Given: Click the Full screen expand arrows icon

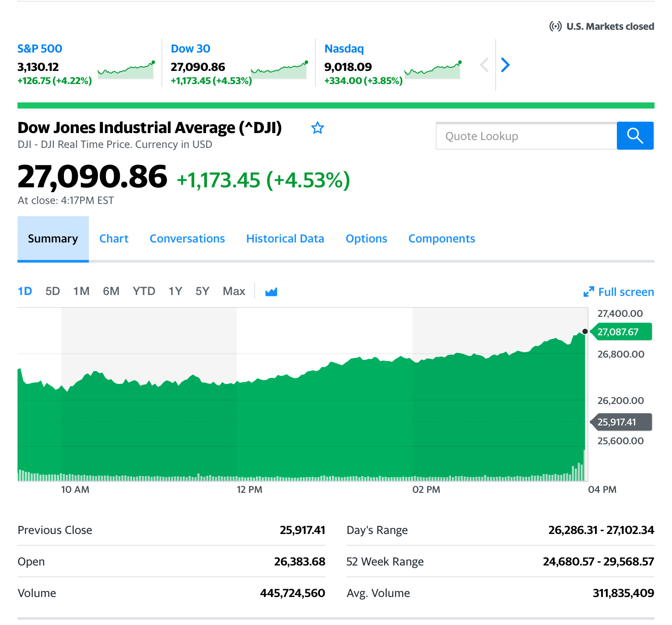Looking at the screenshot, I should pos(589,292).
